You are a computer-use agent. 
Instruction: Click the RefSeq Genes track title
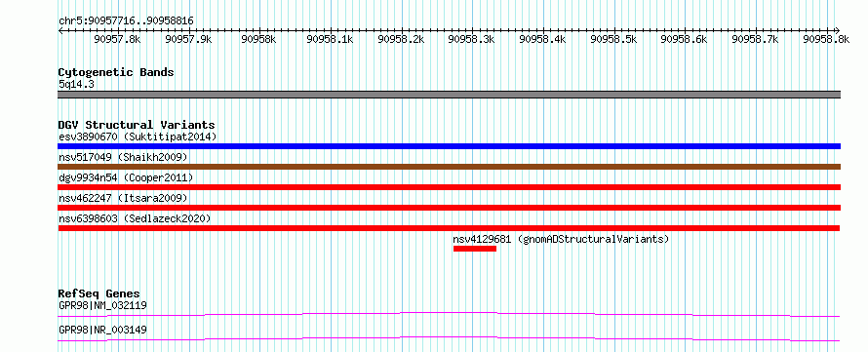pyautogui.click(x=99, y=293)
